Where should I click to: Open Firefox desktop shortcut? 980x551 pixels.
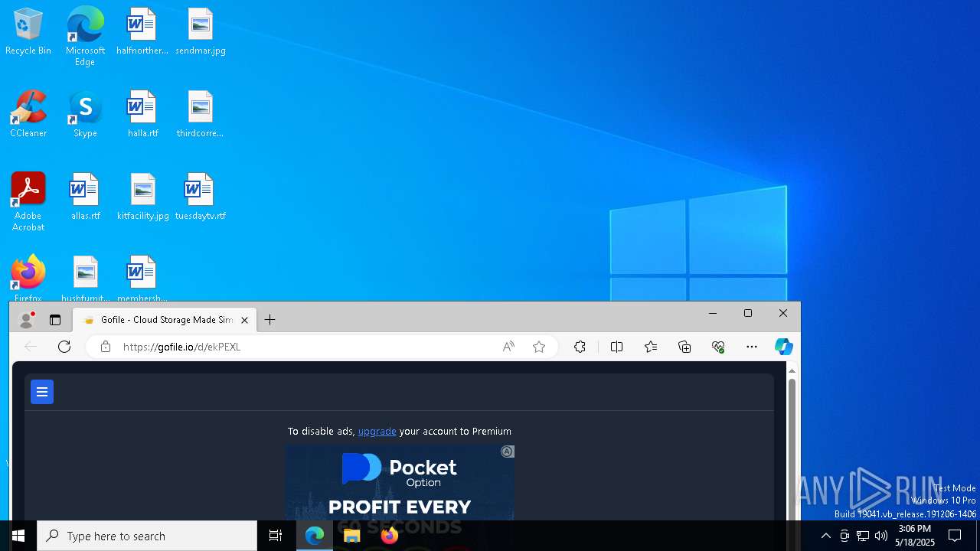28,279
